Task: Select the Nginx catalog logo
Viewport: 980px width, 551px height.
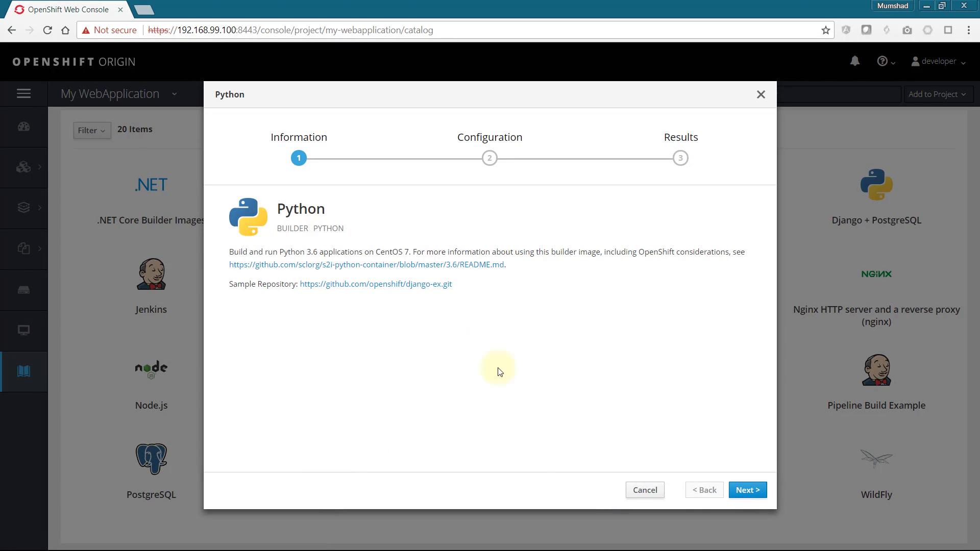Action: coord(876,274)
